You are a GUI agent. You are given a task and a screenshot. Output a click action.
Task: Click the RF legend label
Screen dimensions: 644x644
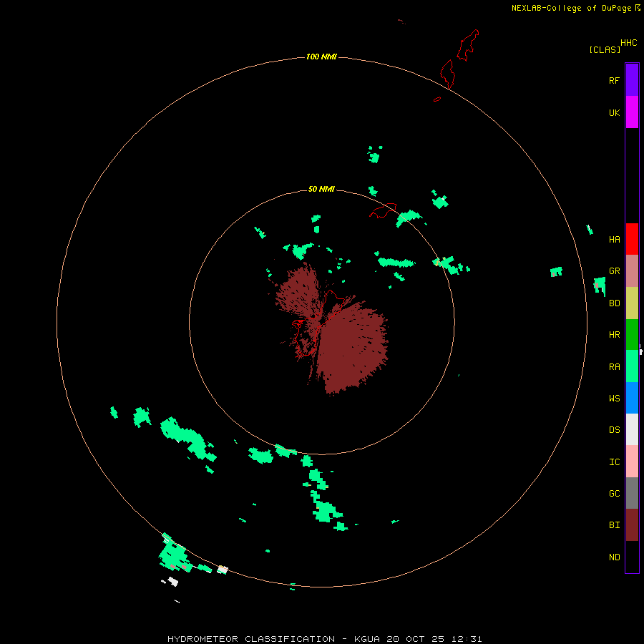pyautogui.click(x=614, y=80)
